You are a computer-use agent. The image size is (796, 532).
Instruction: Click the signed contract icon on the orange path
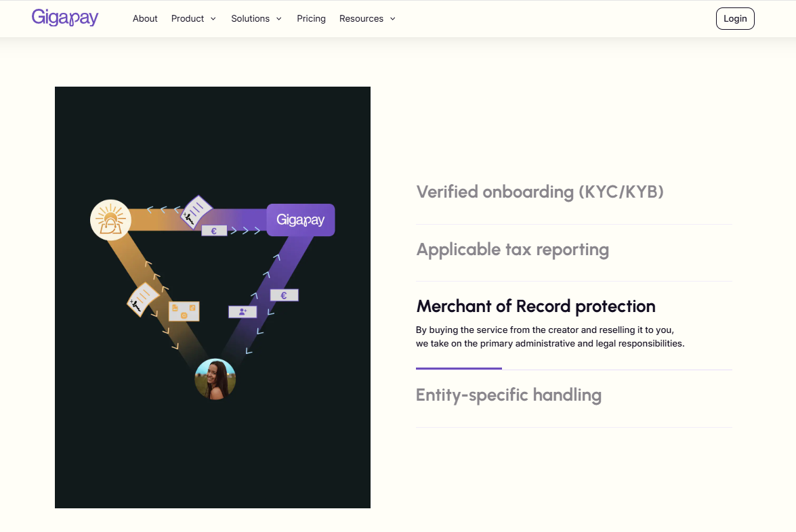[143, 299]
